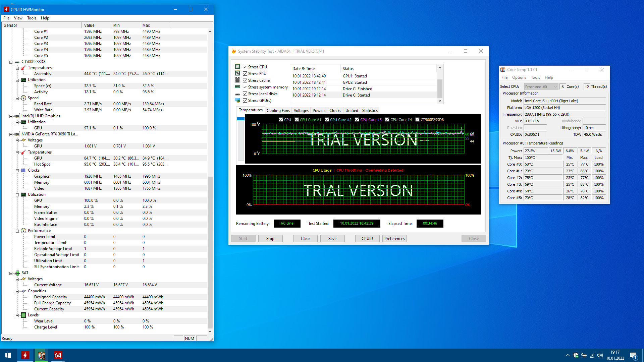This screenshot has height=362, width=644.
Task: Uncheck the Stress system memory checkbox
Action: (245, 87)
